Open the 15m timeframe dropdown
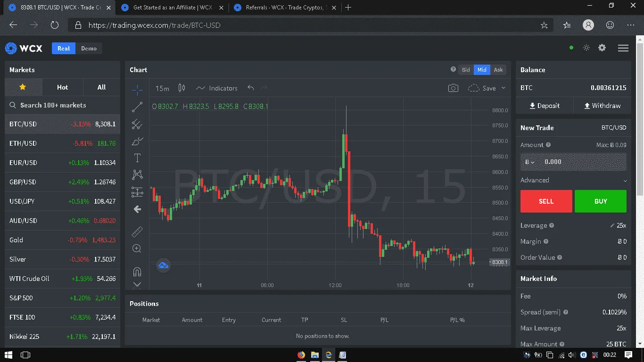The height and width of the screenshot is (362, 644). coord(162,88)
